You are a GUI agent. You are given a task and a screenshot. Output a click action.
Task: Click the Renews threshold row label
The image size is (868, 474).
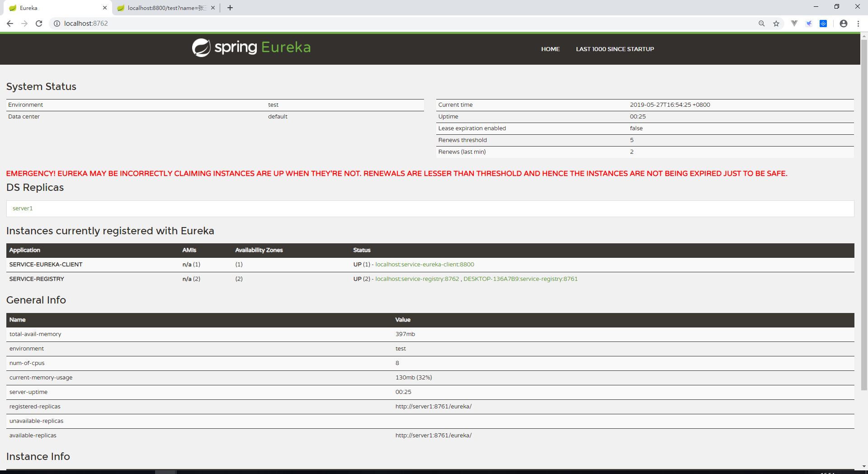point(462,140)
